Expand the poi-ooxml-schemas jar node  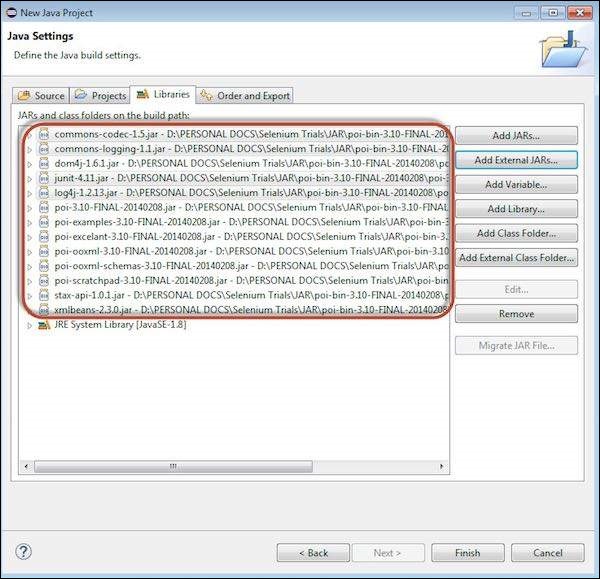click(x=29, y=267)
